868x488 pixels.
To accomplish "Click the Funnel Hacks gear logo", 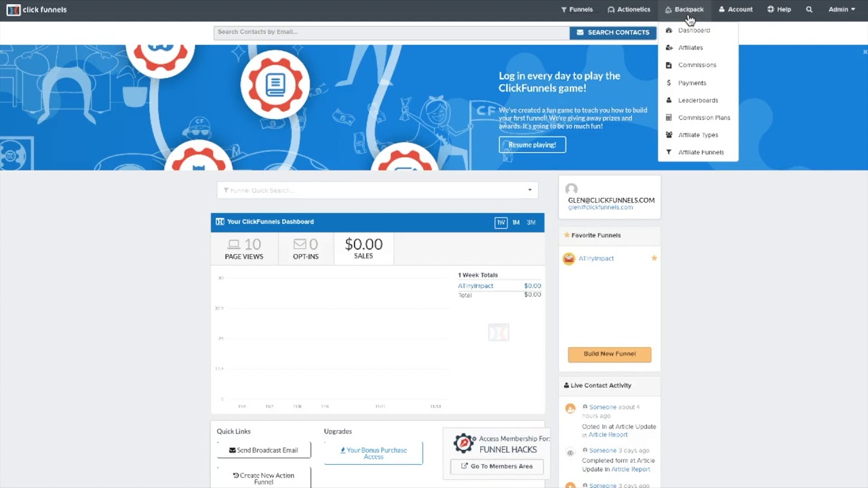I will click(x=465, y=443).
